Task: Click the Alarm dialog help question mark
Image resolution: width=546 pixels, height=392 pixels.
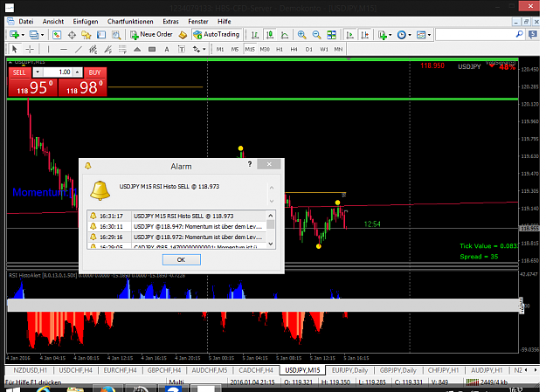Action: [x=250, y=164]
